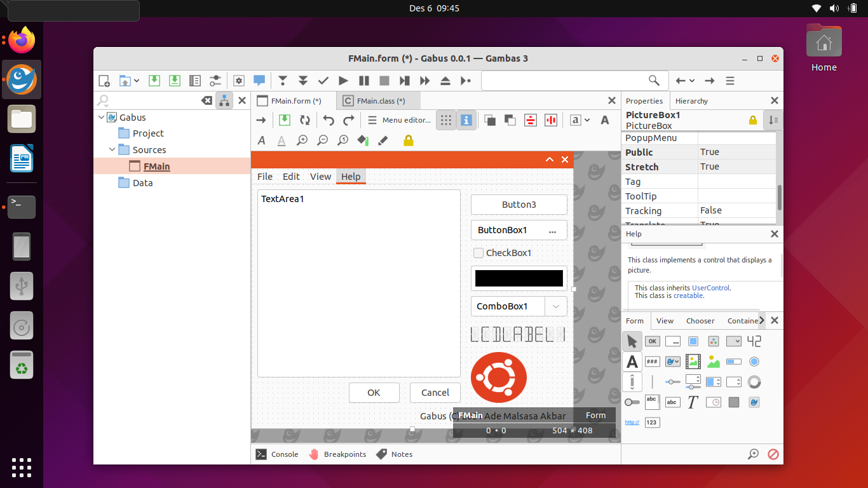This screenshot has height=488, width=868.
Task: Click the Compile checkmark icon
Action: pyautogui.click(x=323, y=81)
